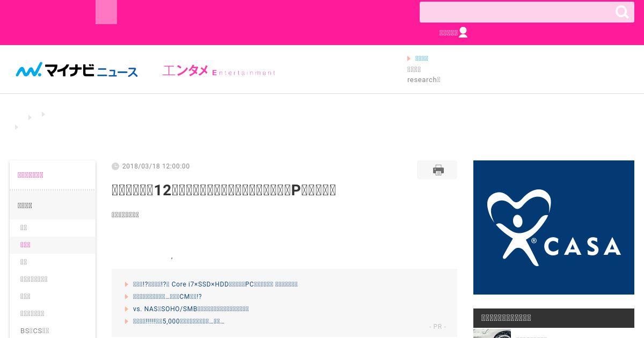Screen dimensions: 644x338
Task: Click the CASA heart logo advertisement
Action: click(x=554, y=227)
